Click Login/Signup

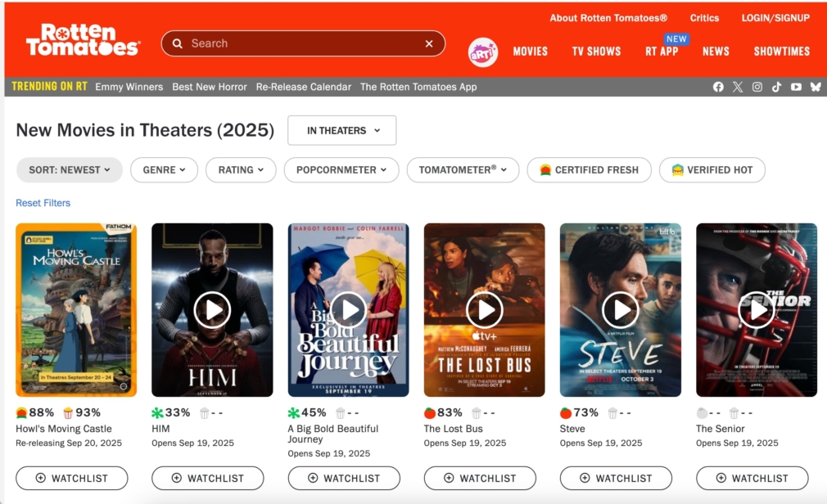(775, 18)
